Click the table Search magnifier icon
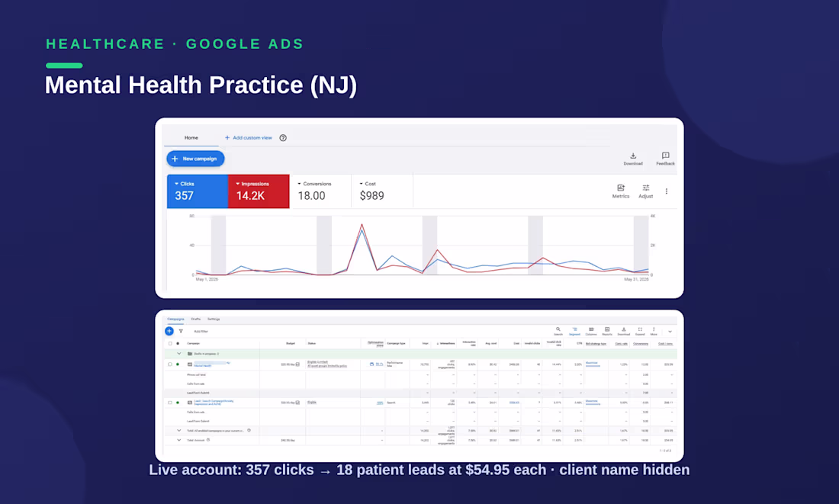 [558, 329]
